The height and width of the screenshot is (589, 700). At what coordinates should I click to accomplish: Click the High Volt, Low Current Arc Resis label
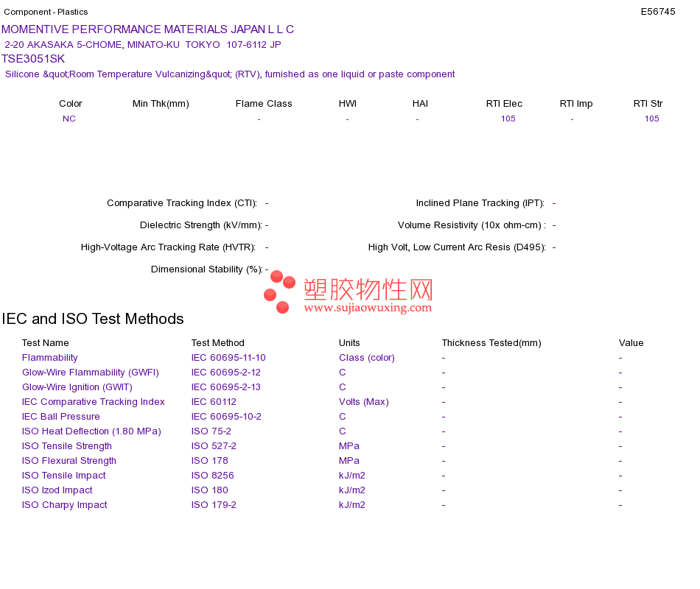click(457, 247)
